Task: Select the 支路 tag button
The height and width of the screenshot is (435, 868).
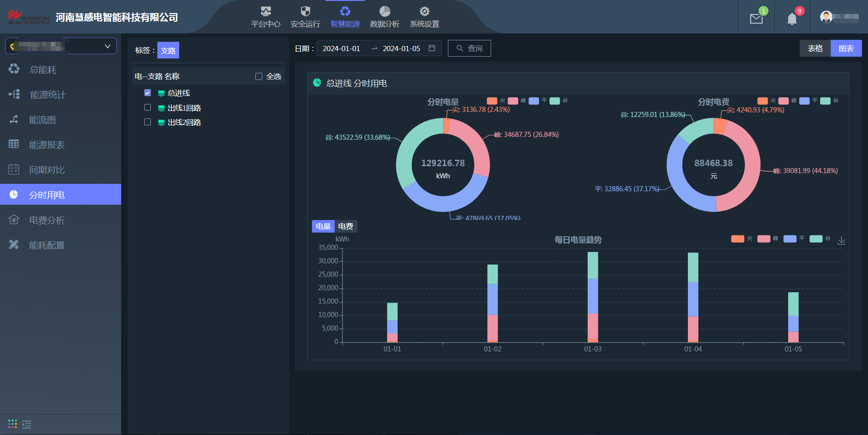Action: pyautogui.click(x=168, y=50)
